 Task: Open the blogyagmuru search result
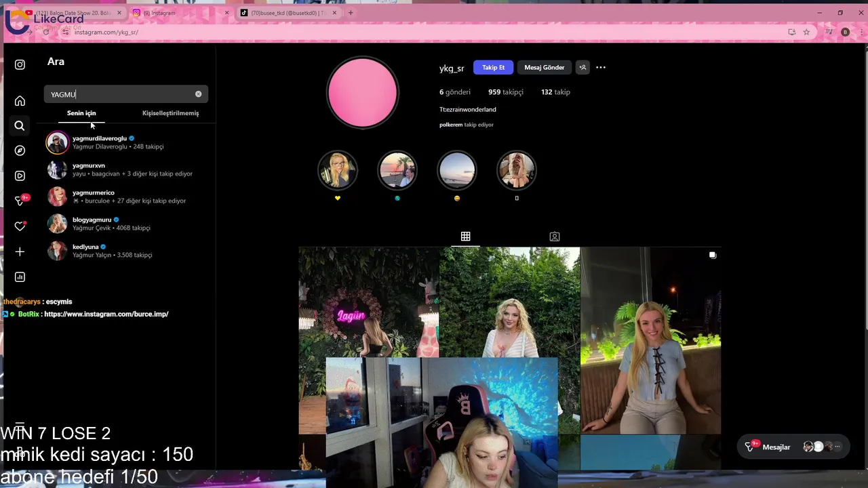[x=126, y=224]
